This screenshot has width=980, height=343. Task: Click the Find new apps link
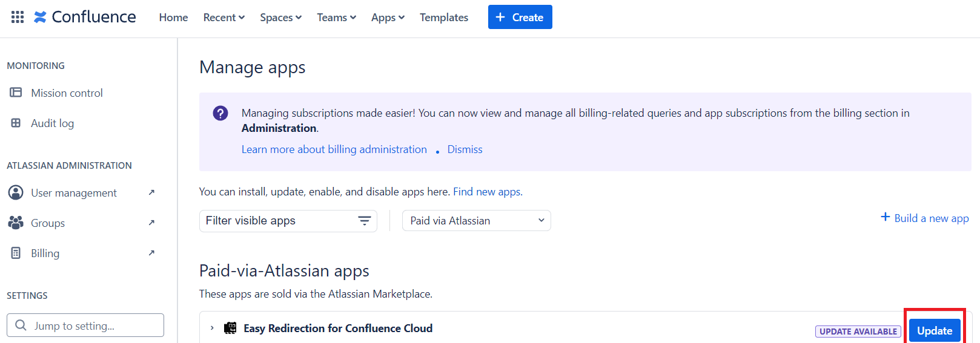(486, 192)
